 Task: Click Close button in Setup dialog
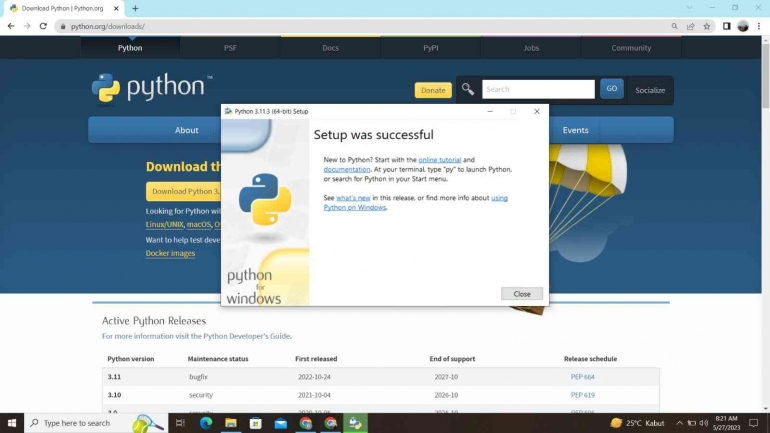[522, 294]
